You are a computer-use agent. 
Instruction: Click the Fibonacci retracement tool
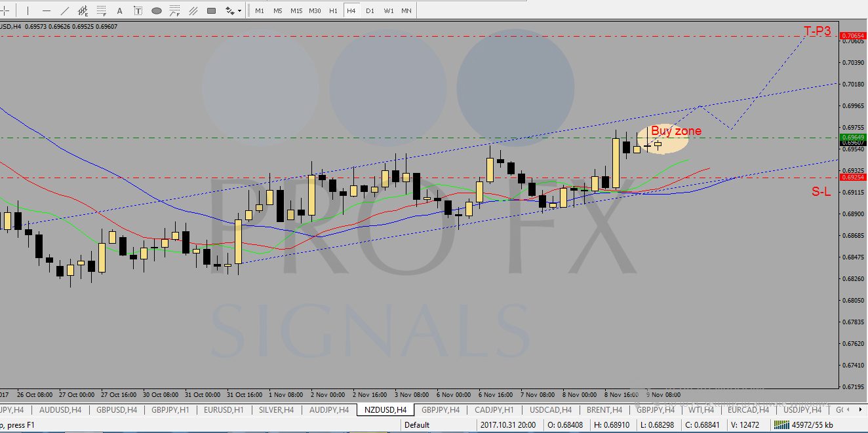click(x=102, y=10)
